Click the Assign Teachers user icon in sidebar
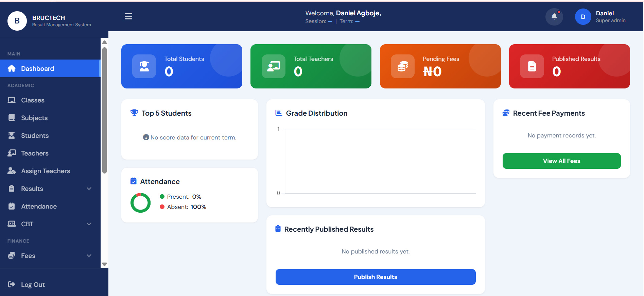Viewport: 644px width, 296px height. click(12, 171)
